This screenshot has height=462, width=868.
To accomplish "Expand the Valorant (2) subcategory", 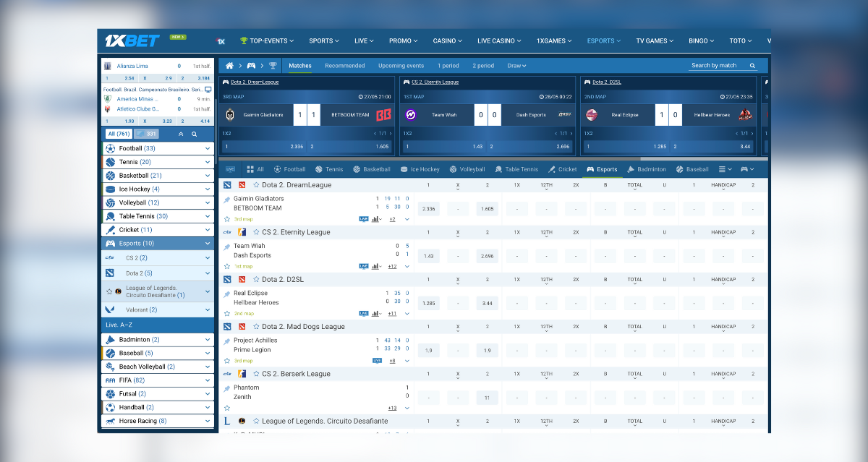I will pos(158,309).
